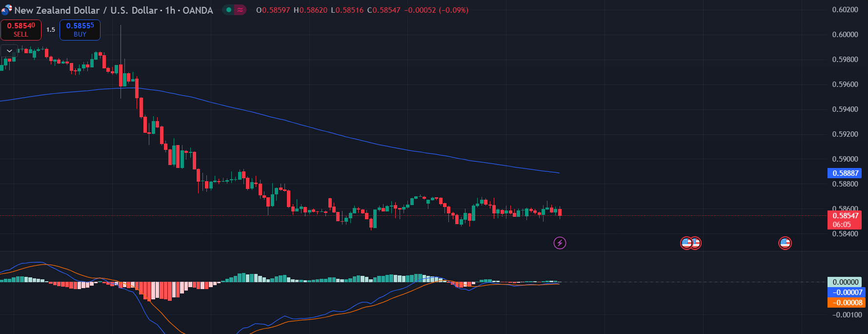Viewport: 868px width, 334px height.
Task: Click the 1.5 spread value
Action: click(51, 30)
